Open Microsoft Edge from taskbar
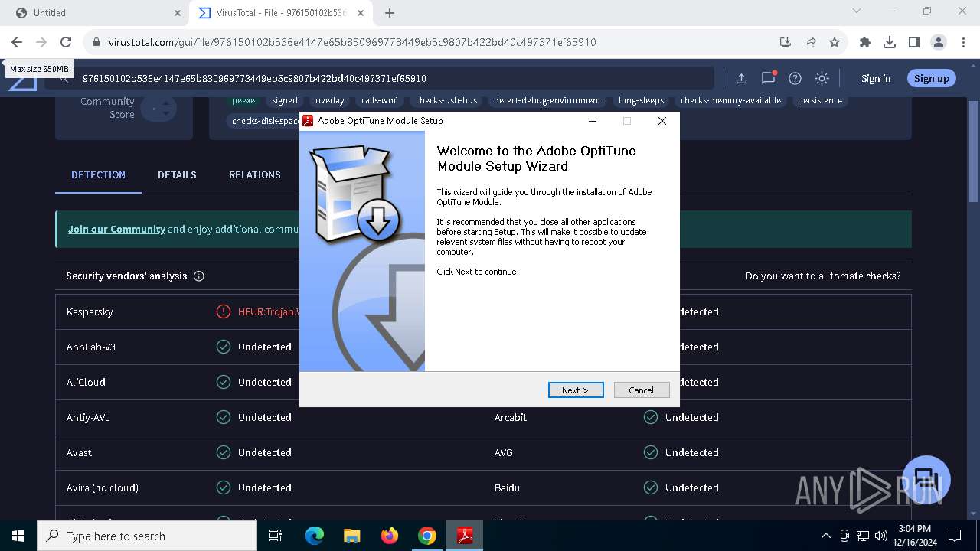The height and width of the screenshot is (551, 980). click(315, 536)
